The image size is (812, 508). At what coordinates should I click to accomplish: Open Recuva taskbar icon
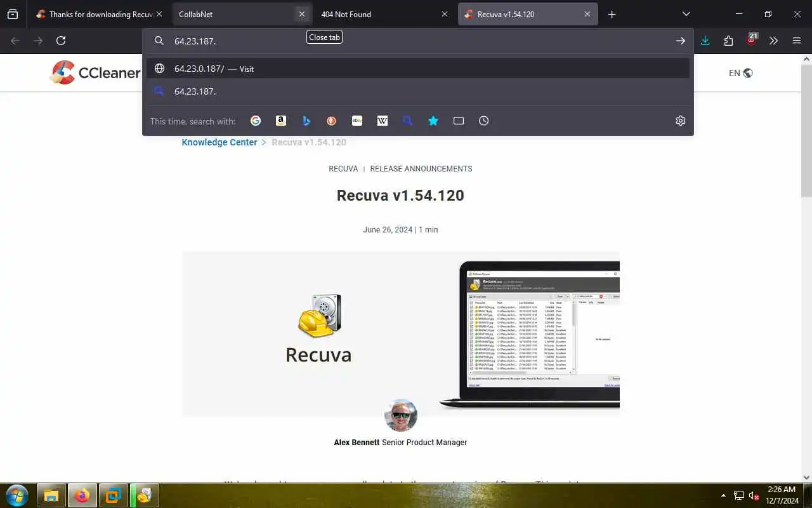click(145, 495)
